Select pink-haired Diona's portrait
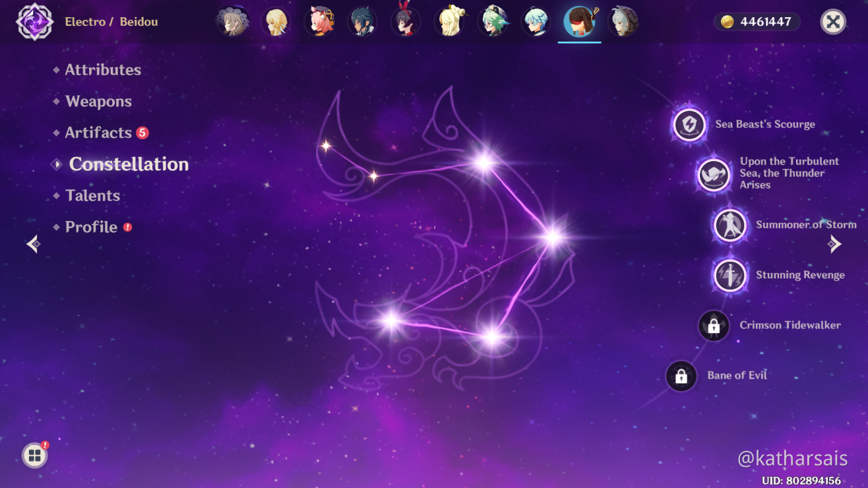868x488 pixels. [x=319, y=22]
